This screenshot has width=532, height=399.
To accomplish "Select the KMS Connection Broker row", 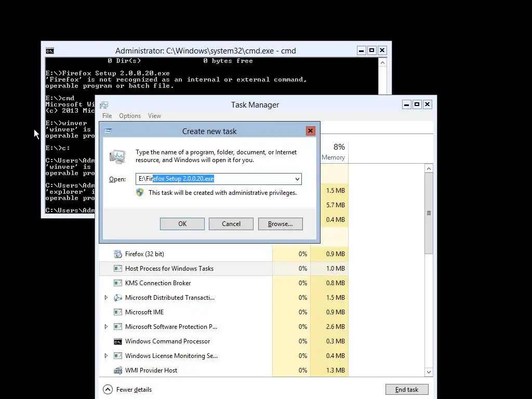I will pyautogui.click(x=224, y=283).
